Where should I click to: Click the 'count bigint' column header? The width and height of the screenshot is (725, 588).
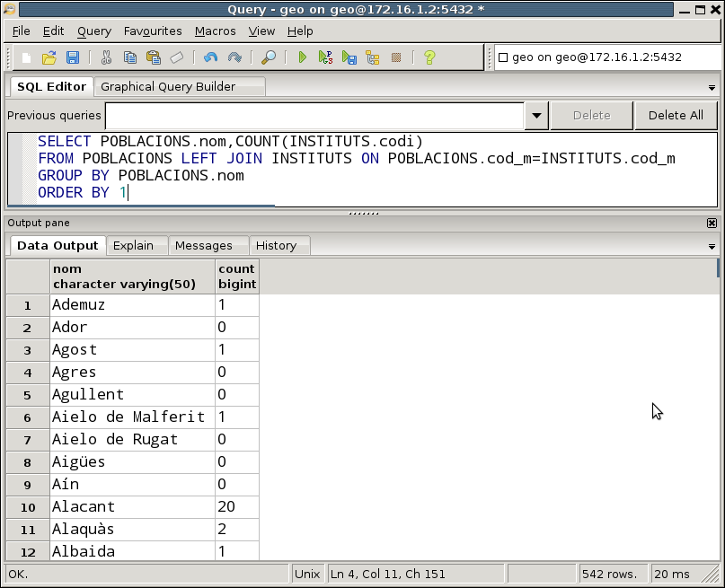236,276
